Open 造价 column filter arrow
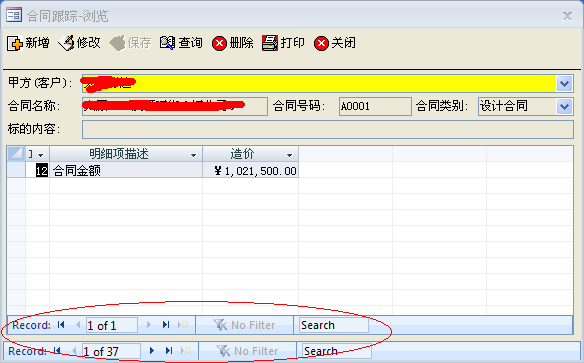The image size is (584, 363). (x=289, y=155)
